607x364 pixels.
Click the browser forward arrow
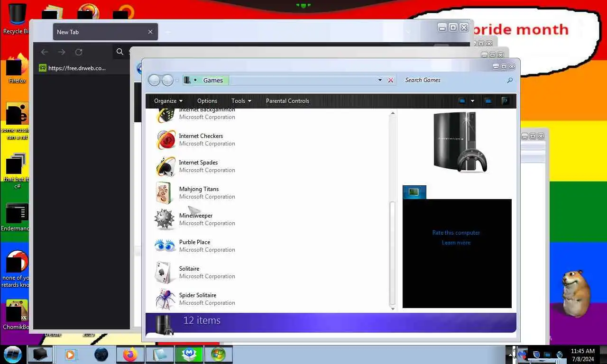62,52
